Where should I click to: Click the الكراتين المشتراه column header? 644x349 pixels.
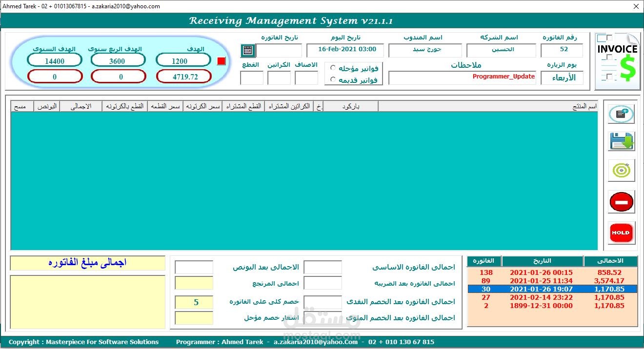[290, 106]
